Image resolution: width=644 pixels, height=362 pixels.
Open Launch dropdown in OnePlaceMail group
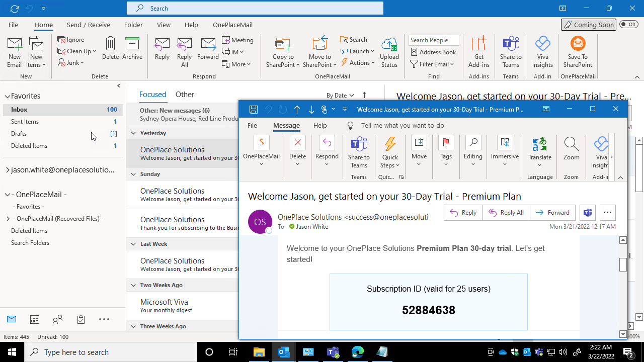click(357, 51)
